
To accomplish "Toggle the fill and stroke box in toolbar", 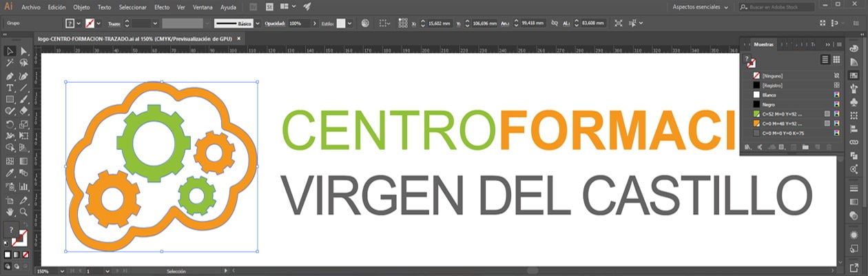I will click(15, 235).
